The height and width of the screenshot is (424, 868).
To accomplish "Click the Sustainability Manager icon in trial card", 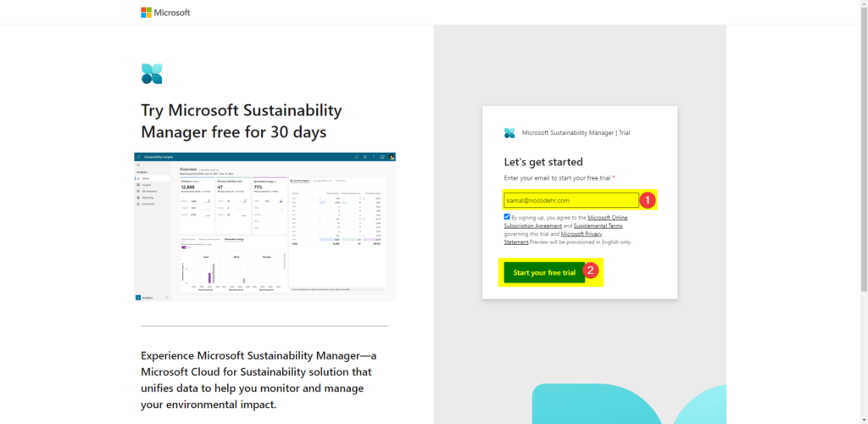I will point(509,133).
